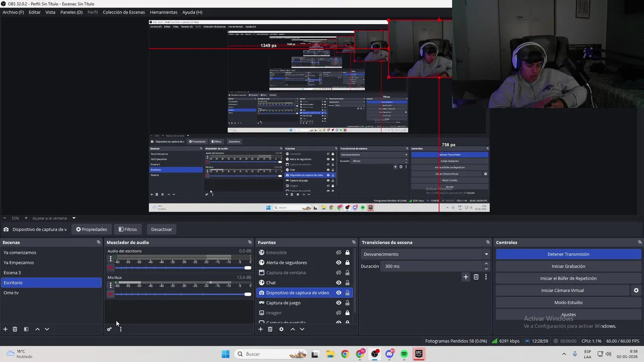Screen dimensions: 644x362
Task: Open the Vista menu
Action: point(50,12)
